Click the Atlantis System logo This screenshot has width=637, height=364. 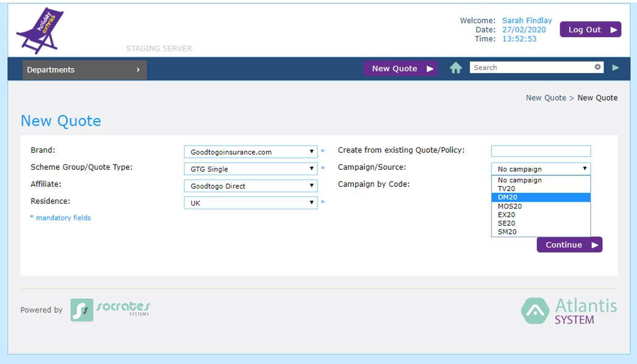(569, 310)
